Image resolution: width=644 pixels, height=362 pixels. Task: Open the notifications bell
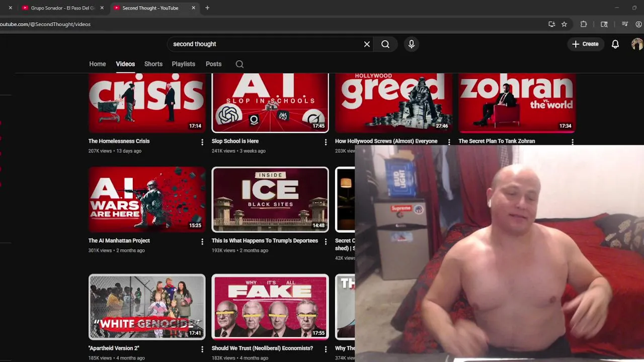click(615, 44)
